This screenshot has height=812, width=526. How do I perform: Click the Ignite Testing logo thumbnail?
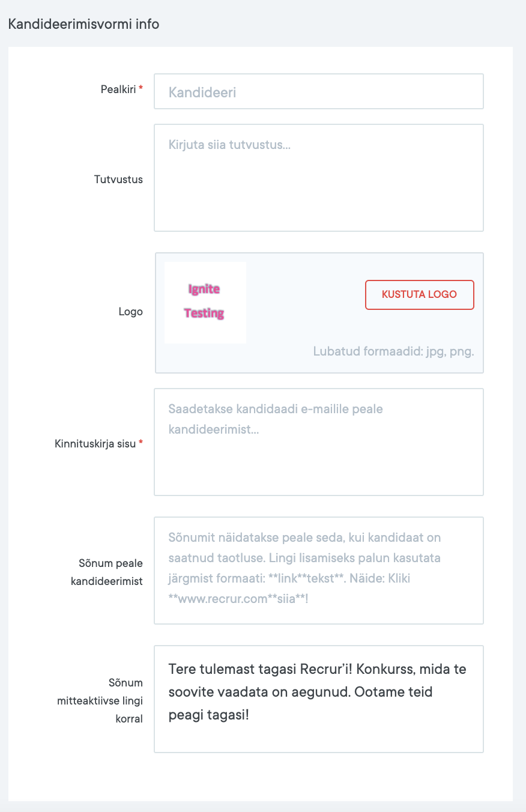(205, 302)
